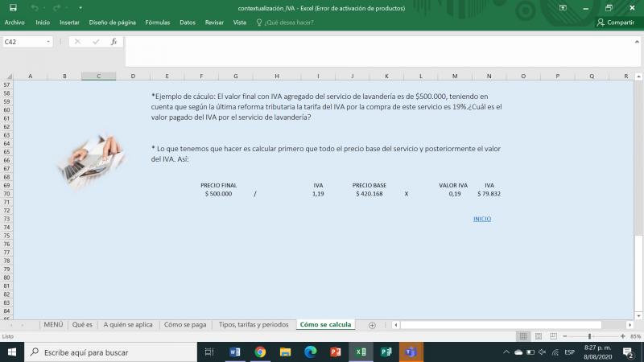Open the Fórmulas ribbon tab
The height and width of the screenshot is (362, 644).
pyautogui.click(x=157, y=23)
